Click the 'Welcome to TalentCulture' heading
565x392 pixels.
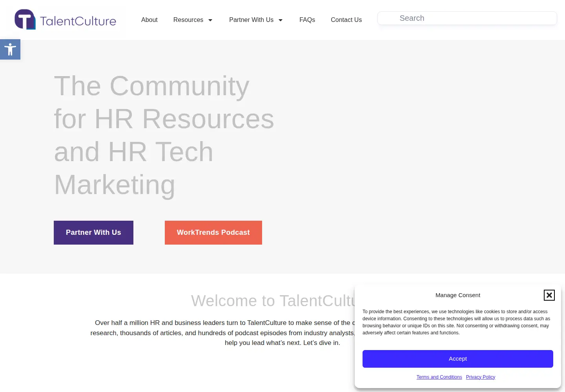point(274,301)
